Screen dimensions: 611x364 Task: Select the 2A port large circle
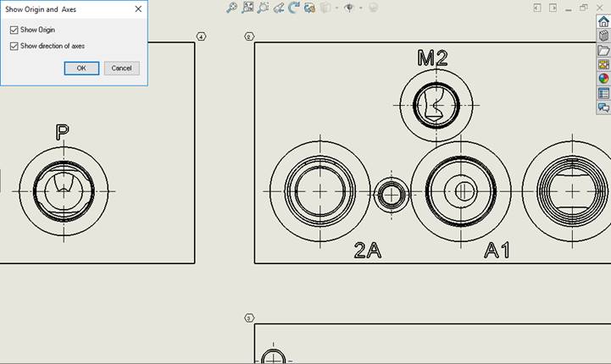tap(320, 191)
